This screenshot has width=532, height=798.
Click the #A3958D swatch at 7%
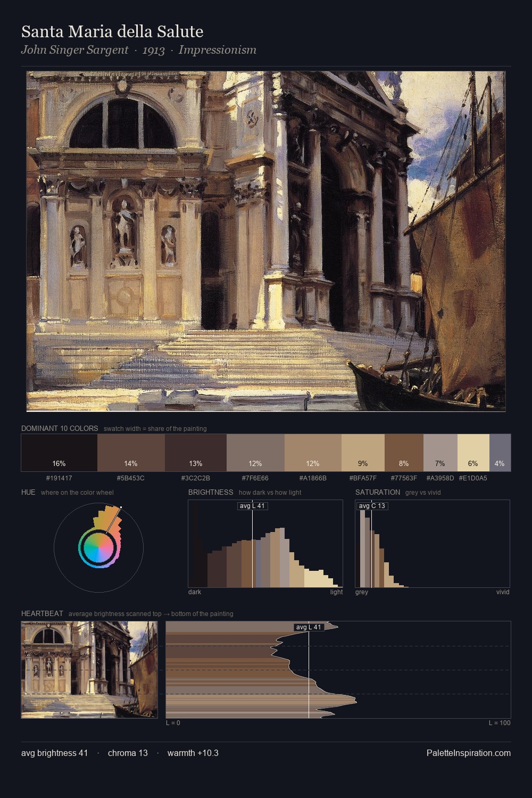point(440,453)
